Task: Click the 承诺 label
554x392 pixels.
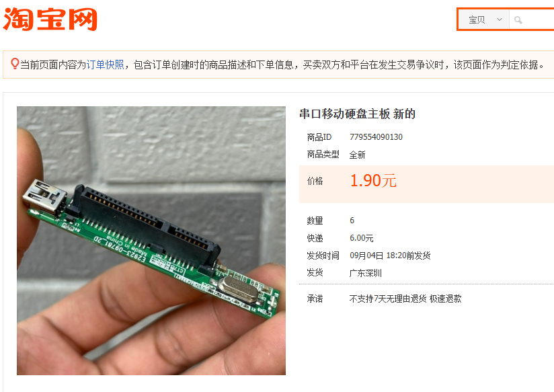Action: (x=315, y=299)
